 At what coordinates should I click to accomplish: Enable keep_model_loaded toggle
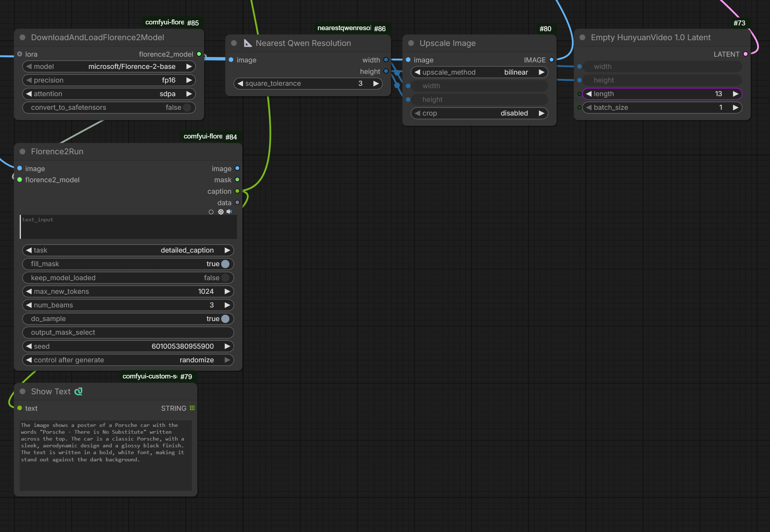(225, 278)
